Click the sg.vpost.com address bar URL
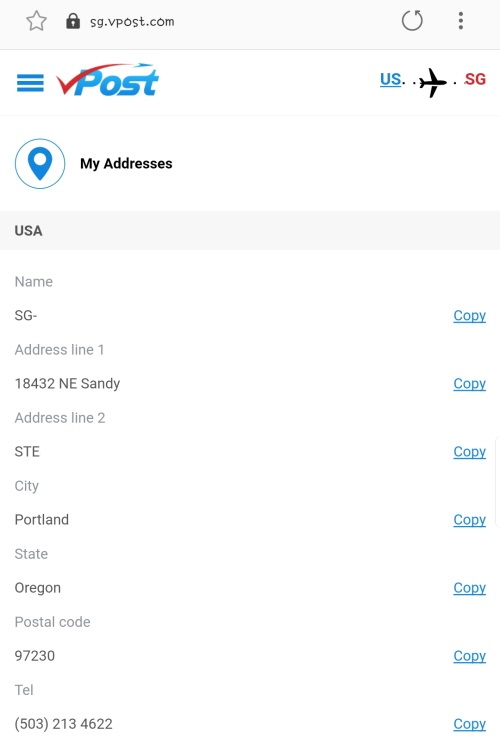The height and width of the screenshot is (745, 500). (x=132, y=21)
